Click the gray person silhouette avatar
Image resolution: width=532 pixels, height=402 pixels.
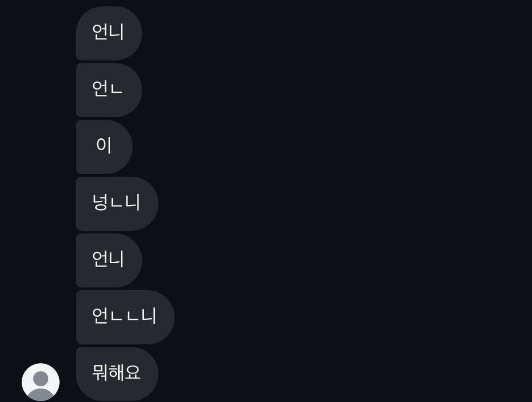click(x=40, y=382)
